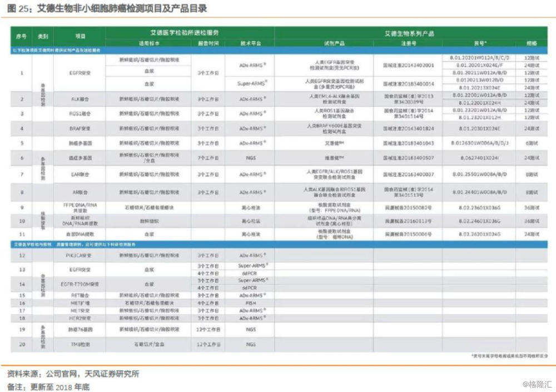This screenshot has width=556, height=392.
Task: Click the '项目' column header
Action: pos(81,36)
